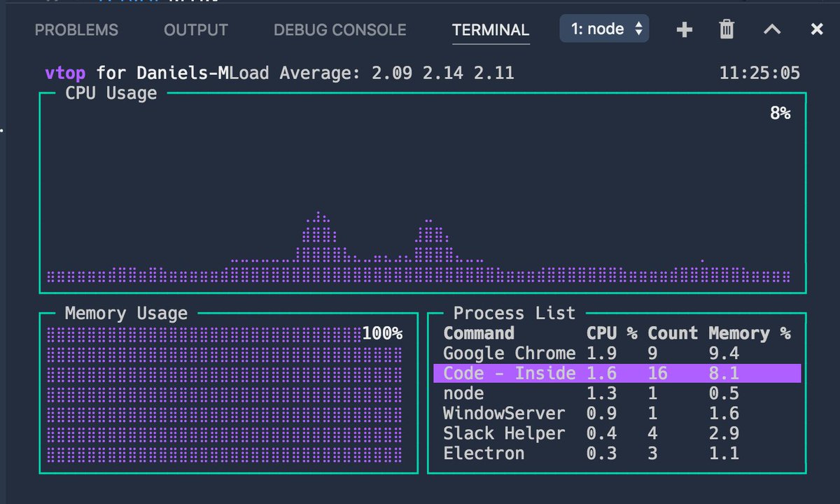Click the 8% CPU value
The image size is (840, 504).
tap(780, 113)
